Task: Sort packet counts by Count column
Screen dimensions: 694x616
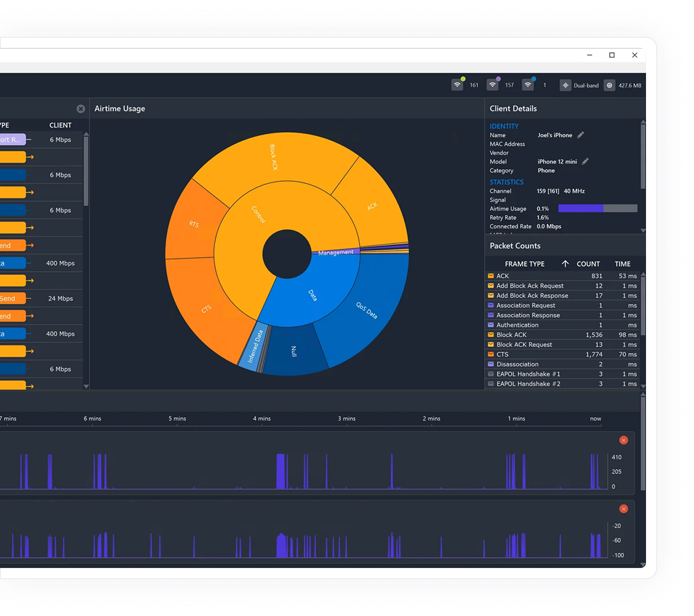Action: click(x=588, y=264)
